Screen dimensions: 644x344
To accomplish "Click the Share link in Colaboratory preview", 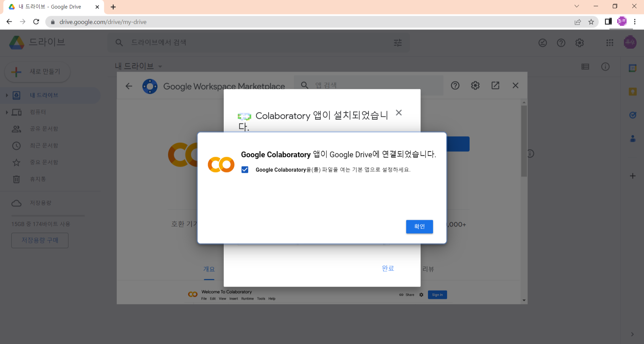I will tap(407, 295).
